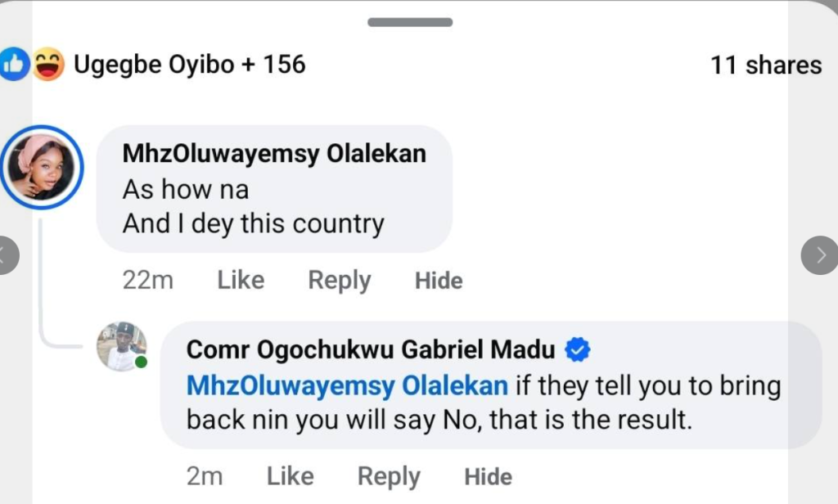Open the Ugegbe Oyibo + 156 reactions list

[189, 65]
